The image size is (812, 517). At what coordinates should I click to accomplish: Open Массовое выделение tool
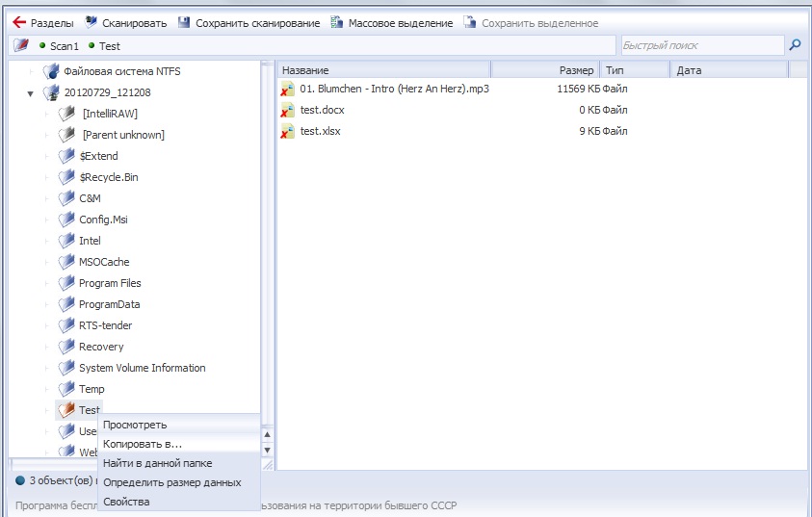pyautogui.click(x=391, y=23)
